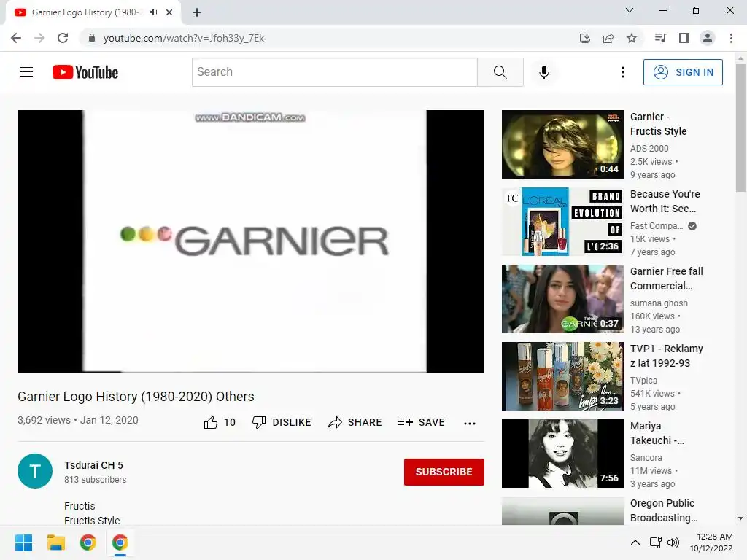Open the tab search chevron
Image resolution: width=747 pixels, height=560 pixels.
coord(630,10)
